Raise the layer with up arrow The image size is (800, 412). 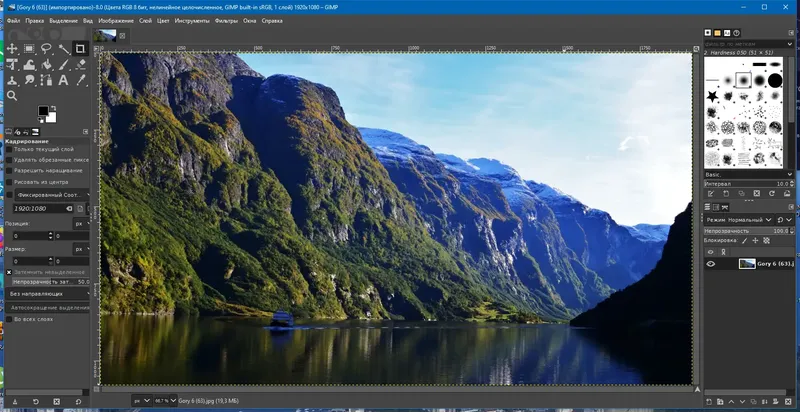click(731, 402)
